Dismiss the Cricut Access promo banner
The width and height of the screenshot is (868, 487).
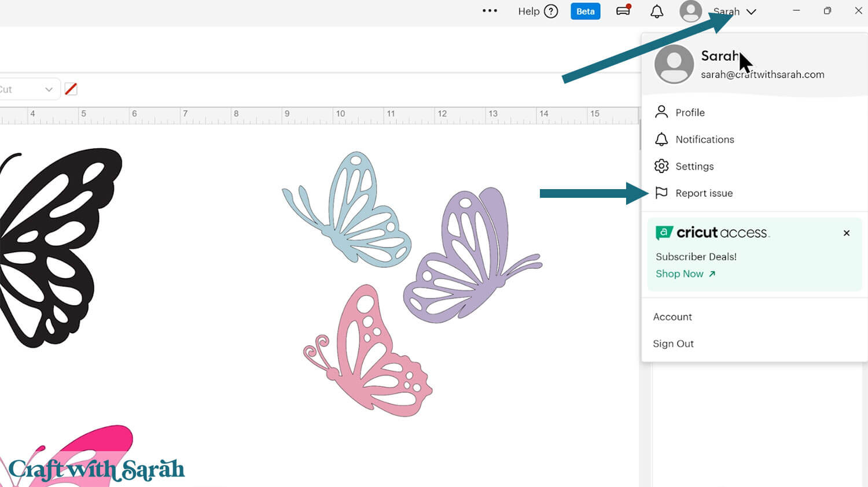point(847,233)
